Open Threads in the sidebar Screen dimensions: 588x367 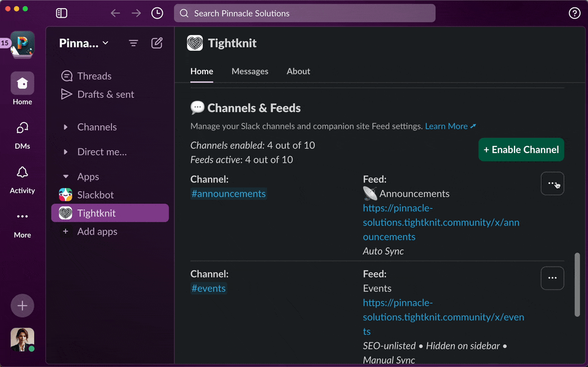pos(110,76)
